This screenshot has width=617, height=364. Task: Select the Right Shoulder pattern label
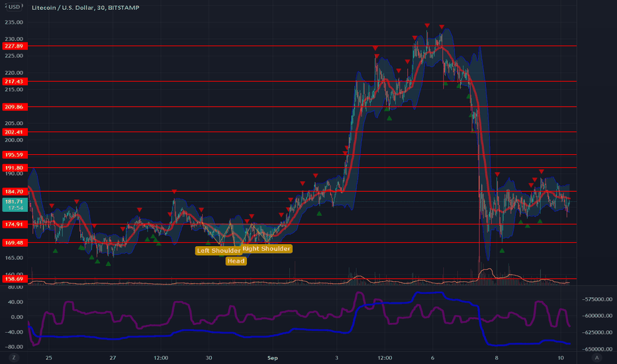267,248
